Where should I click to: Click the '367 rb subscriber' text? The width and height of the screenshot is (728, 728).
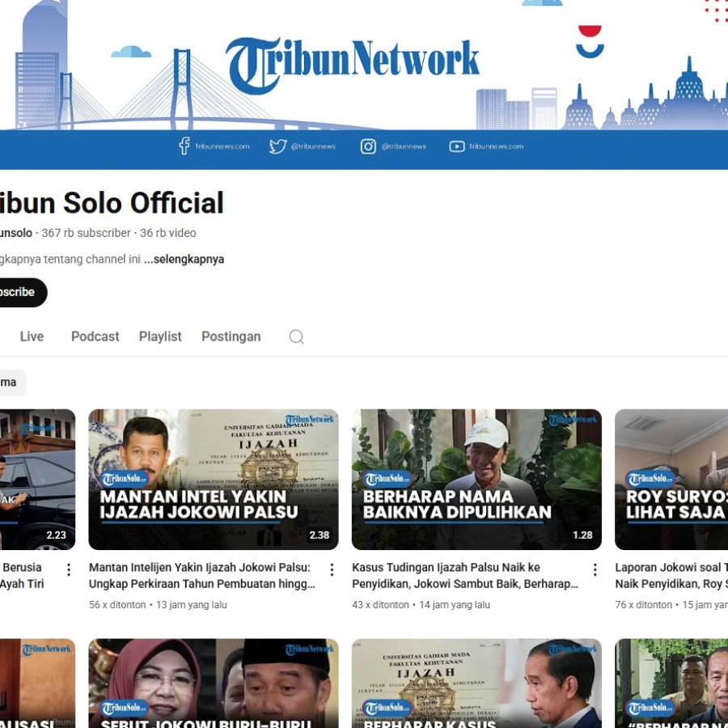86,233
